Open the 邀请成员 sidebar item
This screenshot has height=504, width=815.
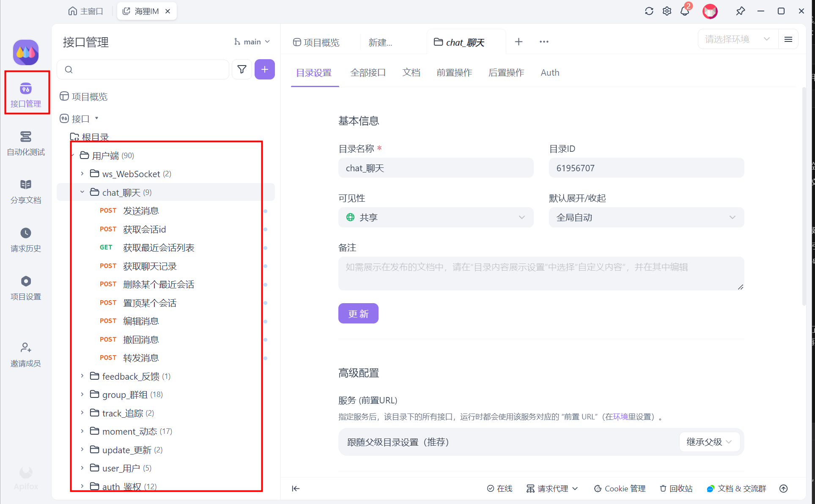coord(26,354)
